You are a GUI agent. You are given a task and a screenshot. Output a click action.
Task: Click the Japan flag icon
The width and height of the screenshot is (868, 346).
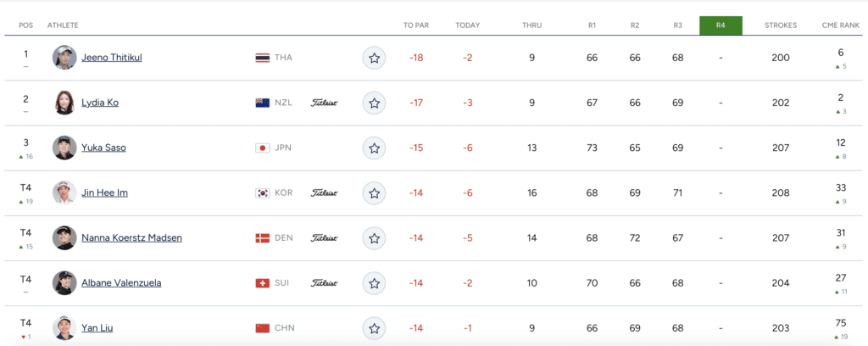coord(263,148)
